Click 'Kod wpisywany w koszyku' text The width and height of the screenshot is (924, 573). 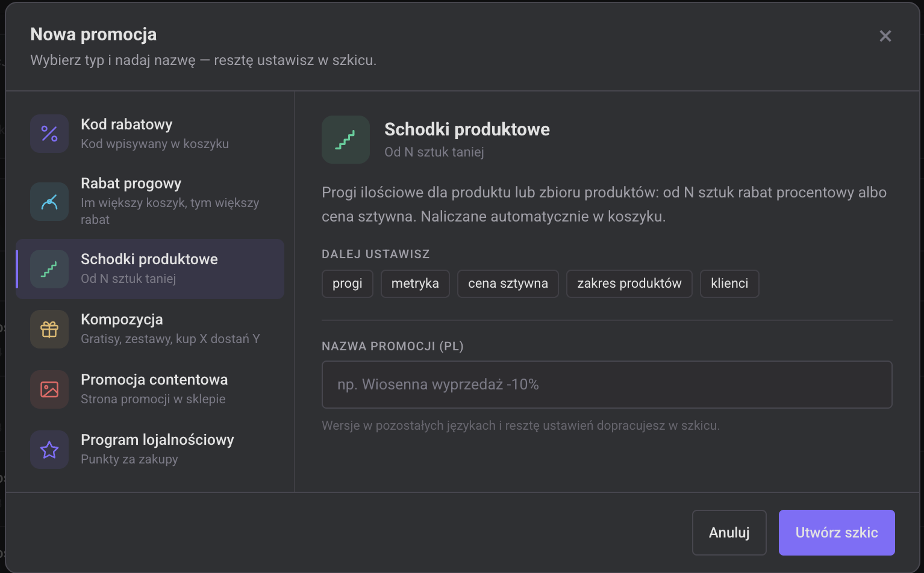pos(155,144)
